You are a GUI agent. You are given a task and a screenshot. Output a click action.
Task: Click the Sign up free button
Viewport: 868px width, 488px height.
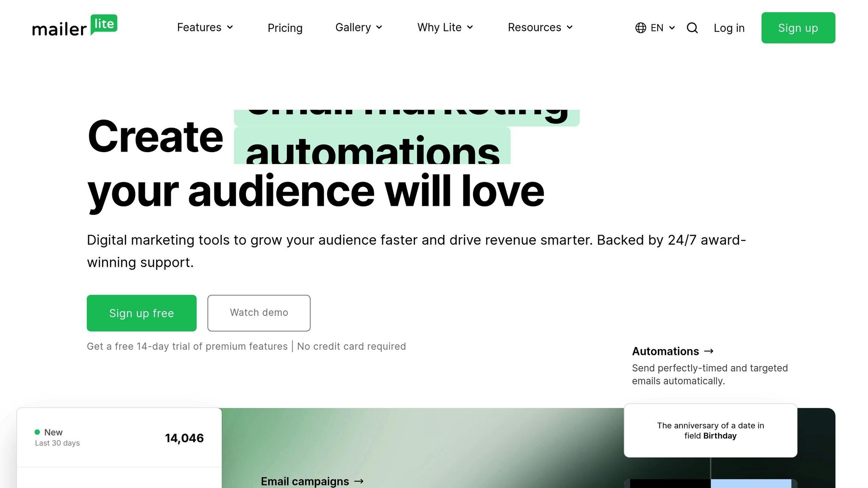coord(142,313)
